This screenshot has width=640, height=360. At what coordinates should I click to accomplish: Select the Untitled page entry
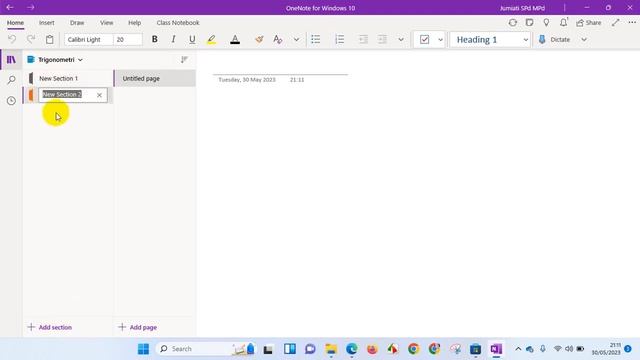155,78
